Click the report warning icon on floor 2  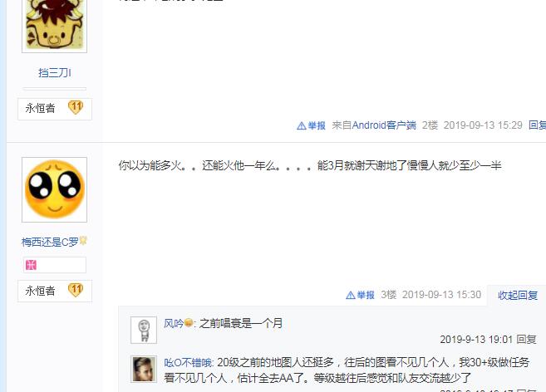pos(301,126)
